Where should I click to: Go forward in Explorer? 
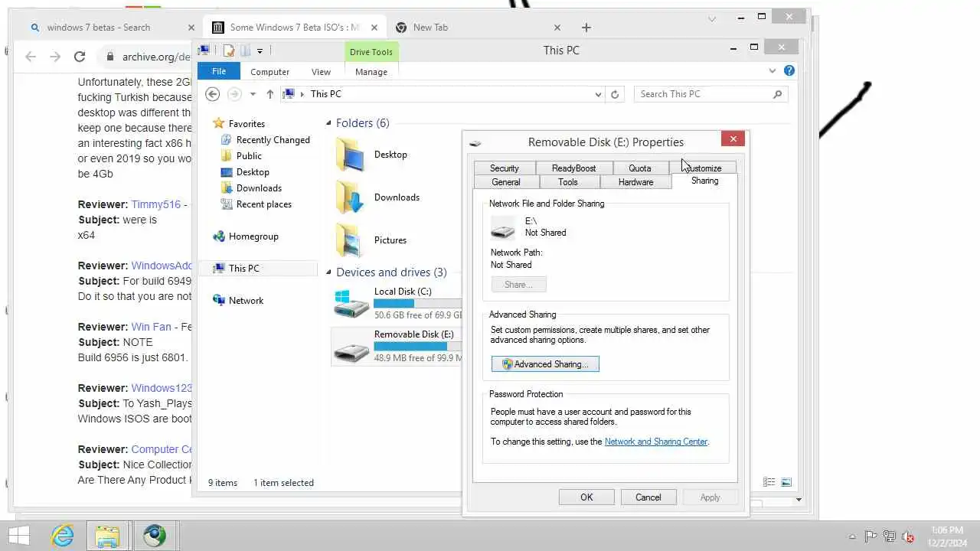(234, 94)
